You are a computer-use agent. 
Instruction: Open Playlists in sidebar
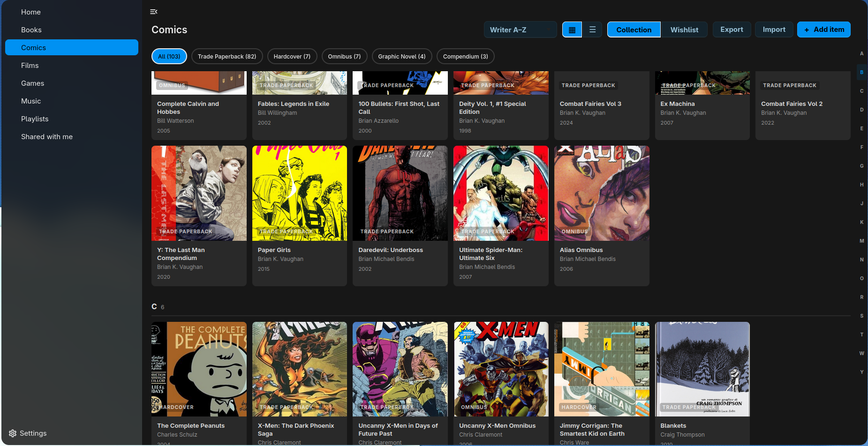tap(72, 119)
